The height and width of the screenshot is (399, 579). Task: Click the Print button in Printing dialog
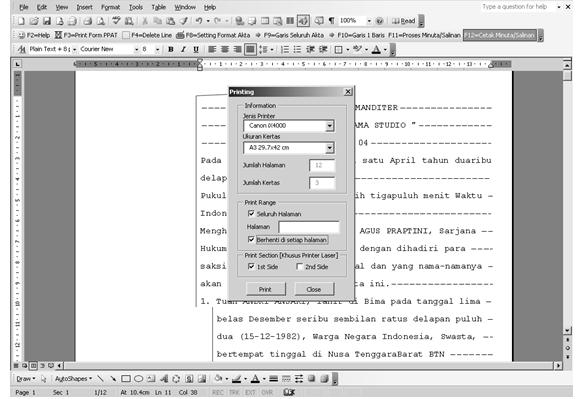[265, 289]
